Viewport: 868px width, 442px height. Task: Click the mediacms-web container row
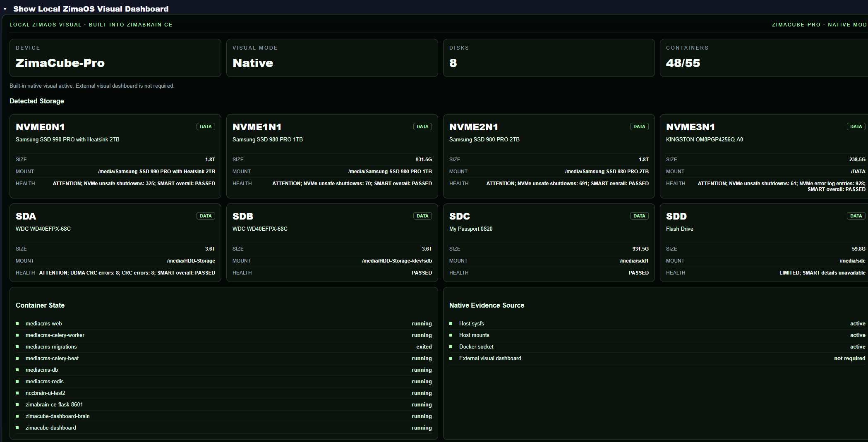point(223,323)
